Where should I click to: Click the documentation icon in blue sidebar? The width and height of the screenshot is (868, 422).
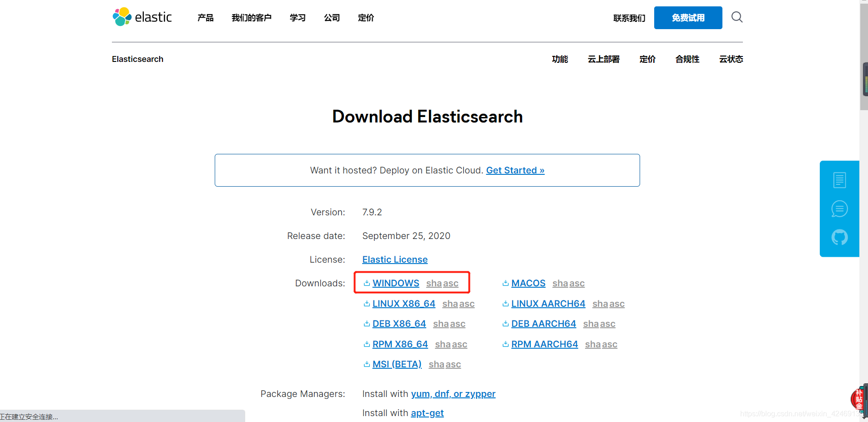[x=839, y=180]
